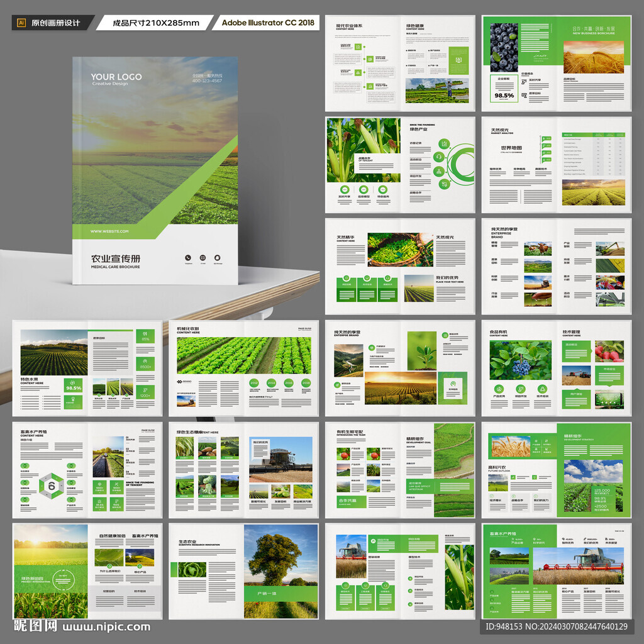Click the green circular arrows logo in 绿色新田园 panel

pyautogui.click(x=63, y=579)
